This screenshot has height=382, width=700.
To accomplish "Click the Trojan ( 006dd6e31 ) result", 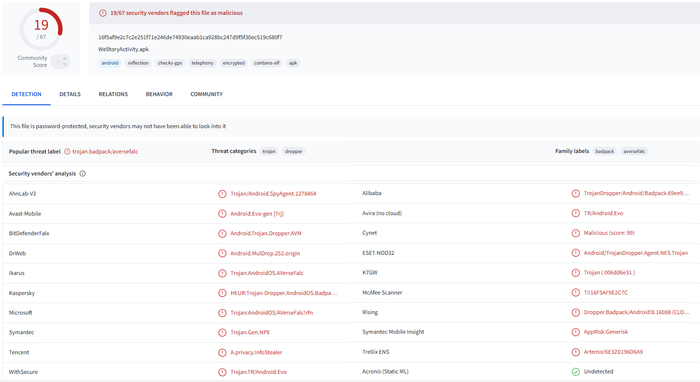I will click(x=609, y=273).
